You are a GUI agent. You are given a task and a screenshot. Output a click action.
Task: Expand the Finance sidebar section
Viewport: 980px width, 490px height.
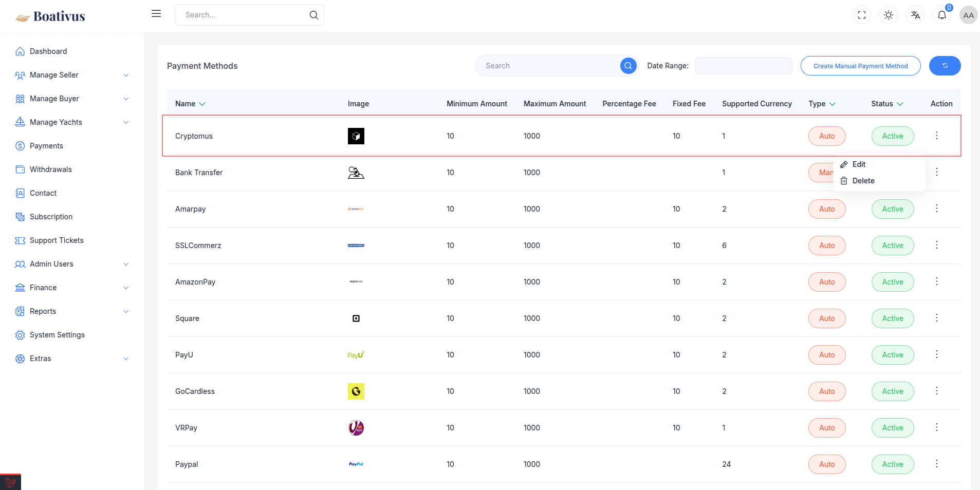72,288
